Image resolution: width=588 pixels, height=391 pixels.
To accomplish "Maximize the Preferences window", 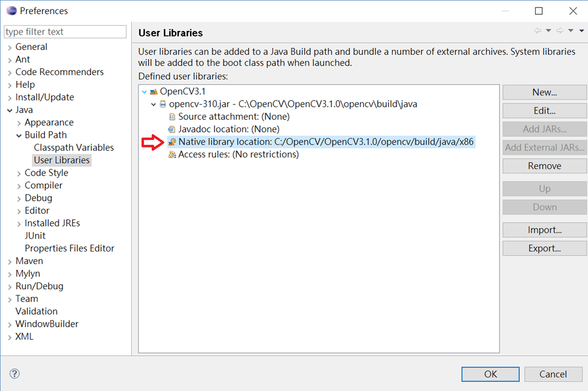I will (539, 11).
